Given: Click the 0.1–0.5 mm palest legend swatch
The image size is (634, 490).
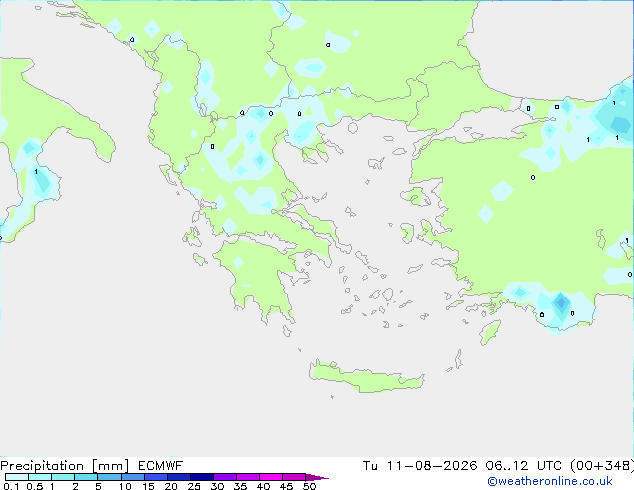Looking at the screenshot, I should 17,477.
